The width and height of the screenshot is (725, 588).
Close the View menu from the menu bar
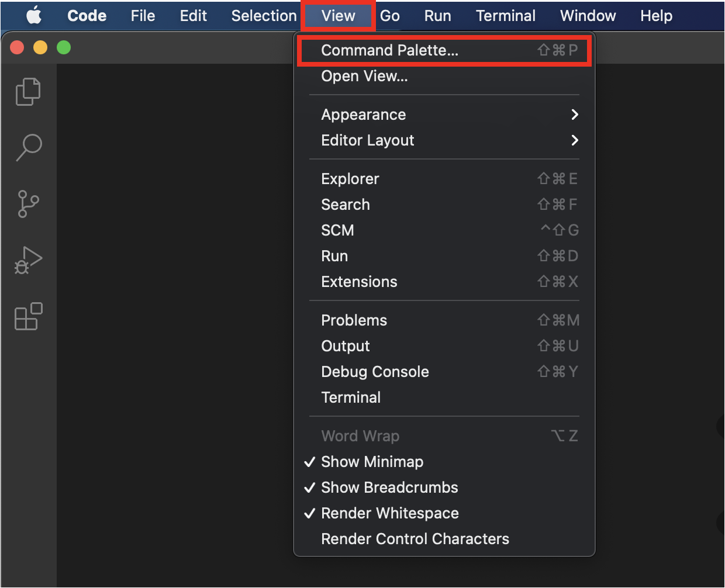point(338,16)
